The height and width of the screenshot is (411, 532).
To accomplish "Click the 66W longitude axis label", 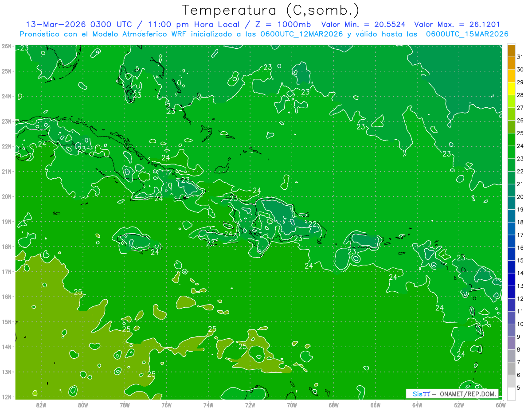I will click(x=376, y=405).
